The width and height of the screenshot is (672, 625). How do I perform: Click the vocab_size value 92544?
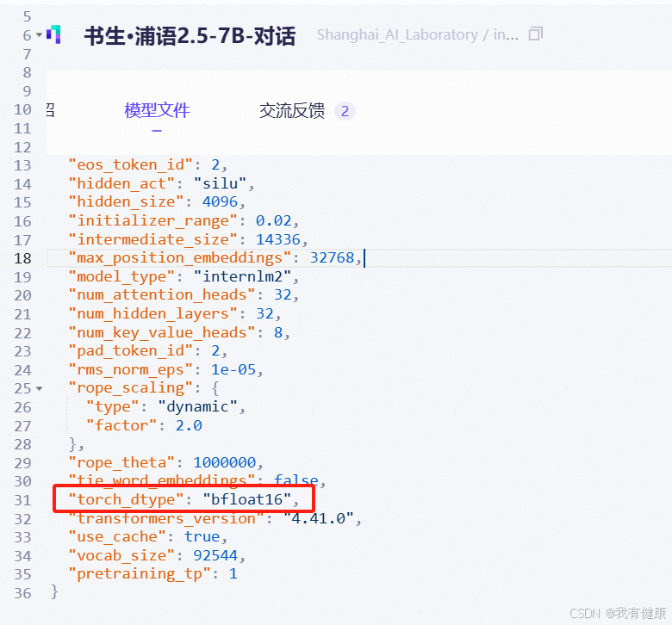(215, 555)
